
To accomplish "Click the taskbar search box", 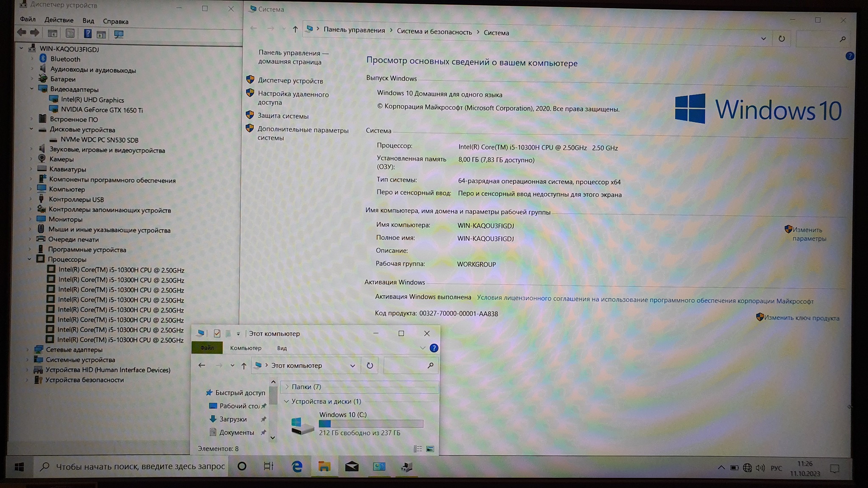I will click(x=140, y=466).
